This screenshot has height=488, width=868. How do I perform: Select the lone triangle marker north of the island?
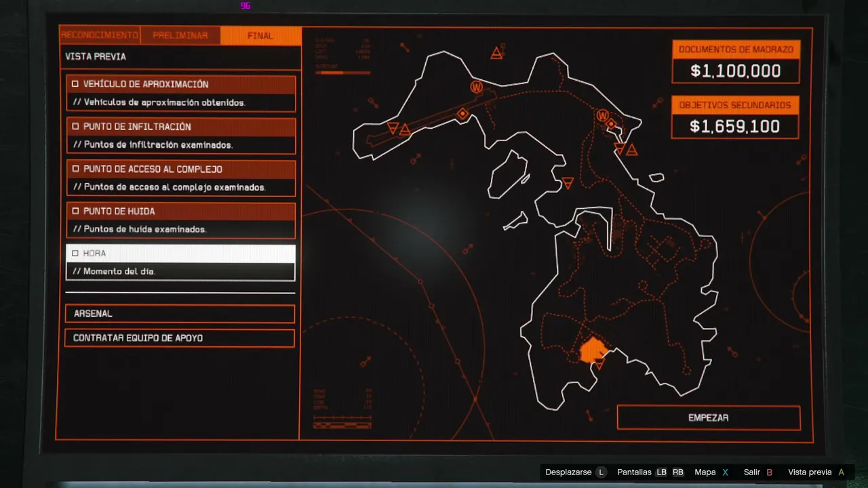click(x=496, y=53)
